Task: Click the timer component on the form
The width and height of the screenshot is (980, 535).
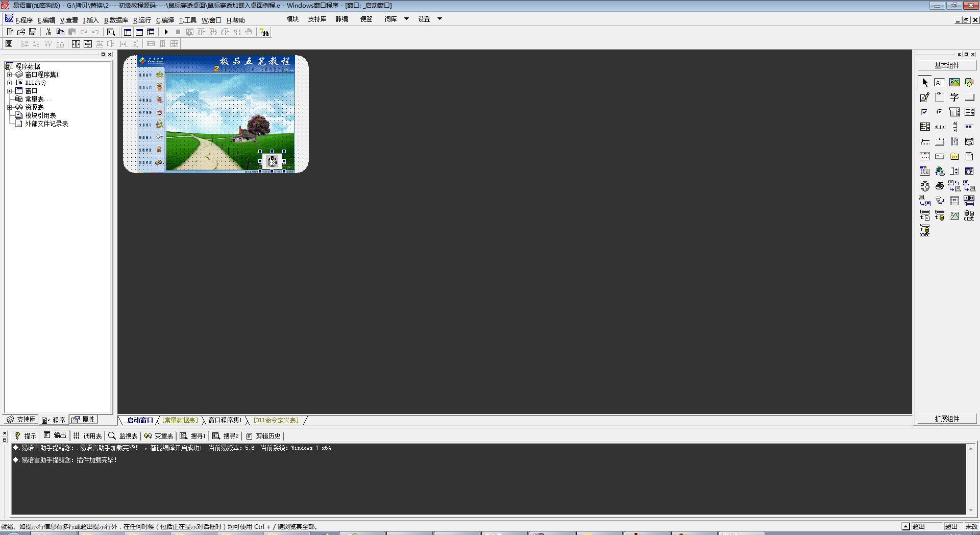Action: 272,162
